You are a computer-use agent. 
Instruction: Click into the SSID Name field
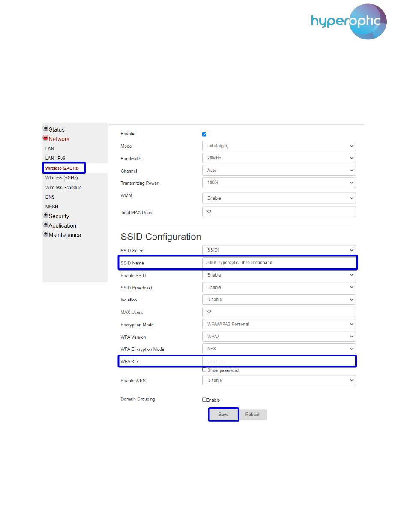[279, 262]
